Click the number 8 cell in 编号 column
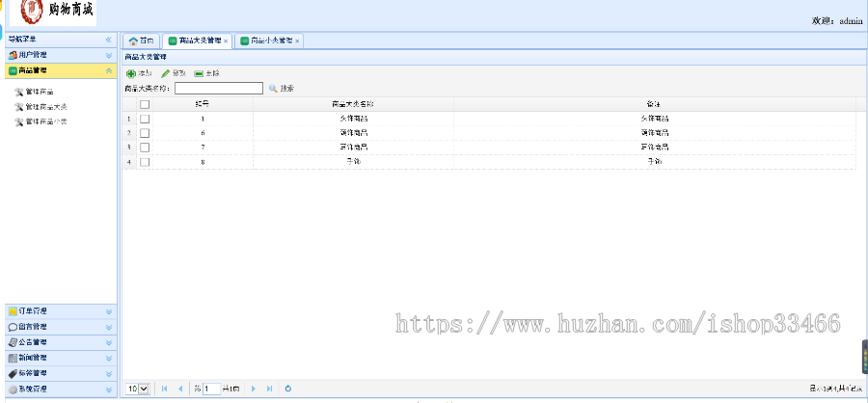Image resolution: width=868 pixels, height=403 pixels. tap(203, 162)
